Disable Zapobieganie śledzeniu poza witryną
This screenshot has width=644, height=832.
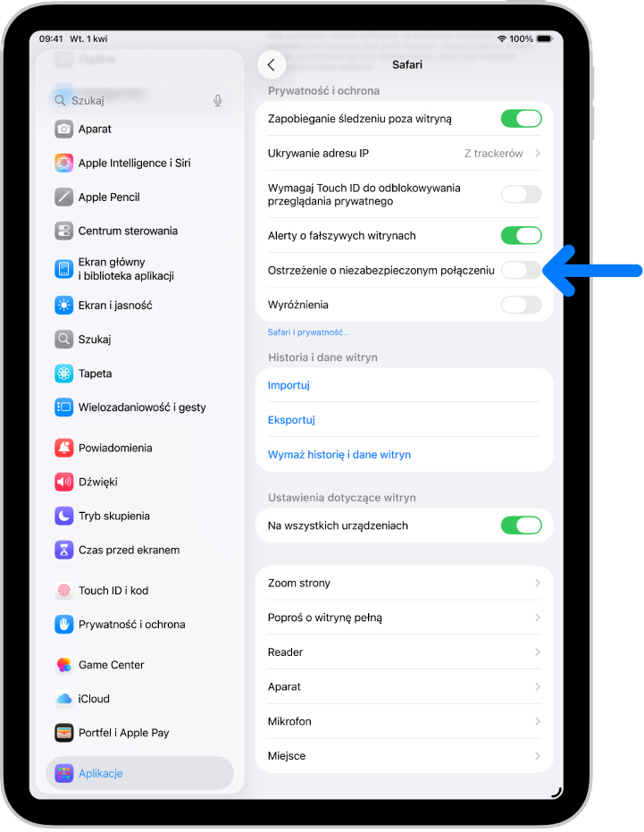[x=521, y=118]
